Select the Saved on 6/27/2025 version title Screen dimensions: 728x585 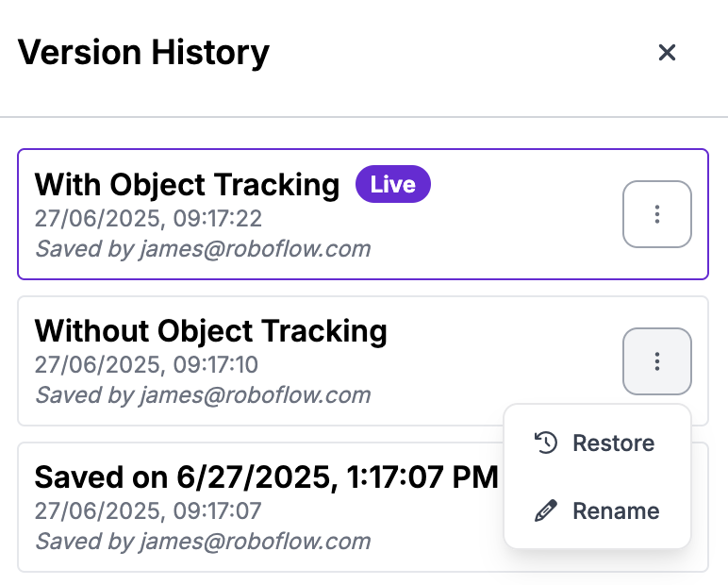266,476
